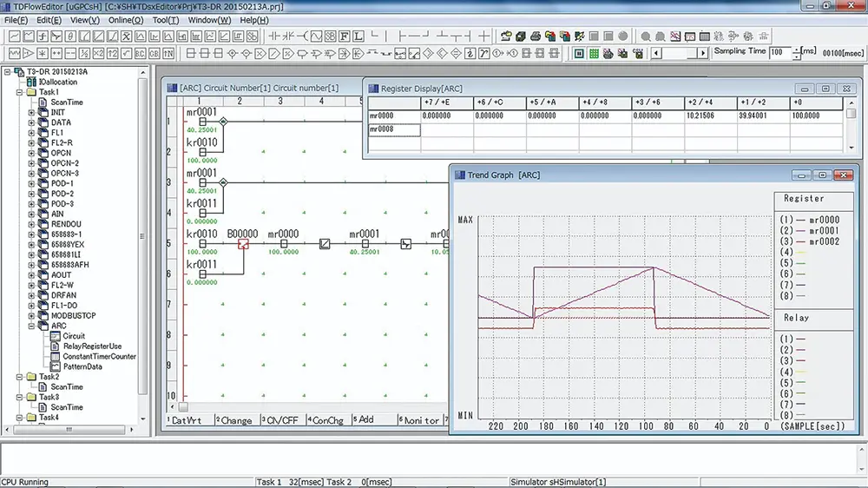Open the Online(O) menu

click(125, 20)
